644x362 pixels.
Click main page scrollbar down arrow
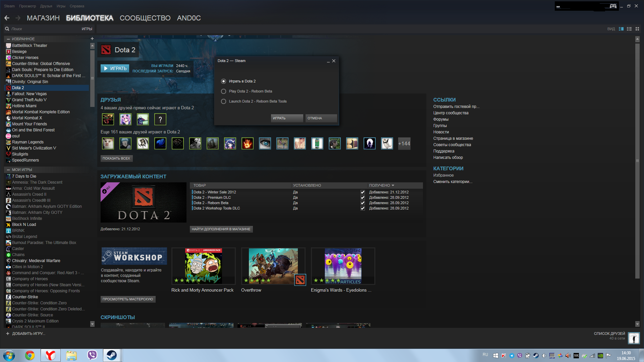click(637, 324)
